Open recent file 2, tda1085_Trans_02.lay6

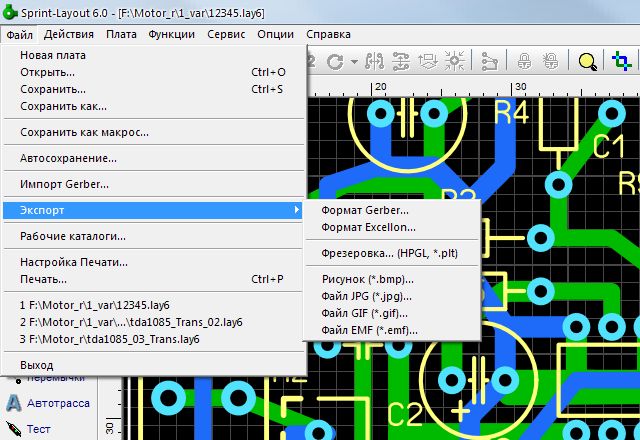point(153,322)
